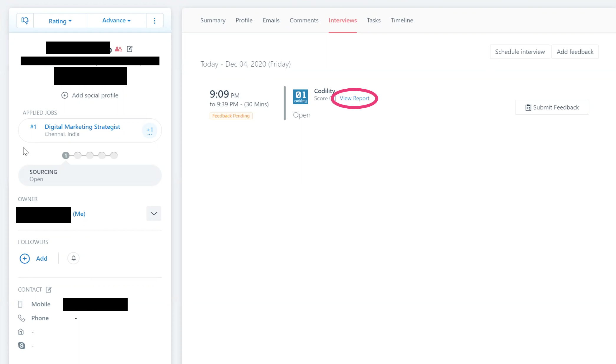Switch to the Profile tab
The height and width of the screenshot is (364, 616).
pos(244,20)
